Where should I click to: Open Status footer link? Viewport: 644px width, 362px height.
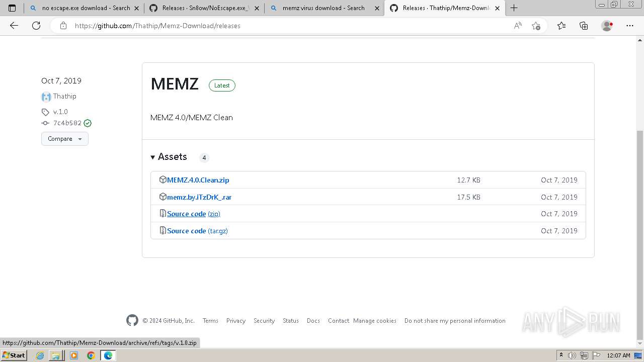pyautogui.click(x=291, y=321)
